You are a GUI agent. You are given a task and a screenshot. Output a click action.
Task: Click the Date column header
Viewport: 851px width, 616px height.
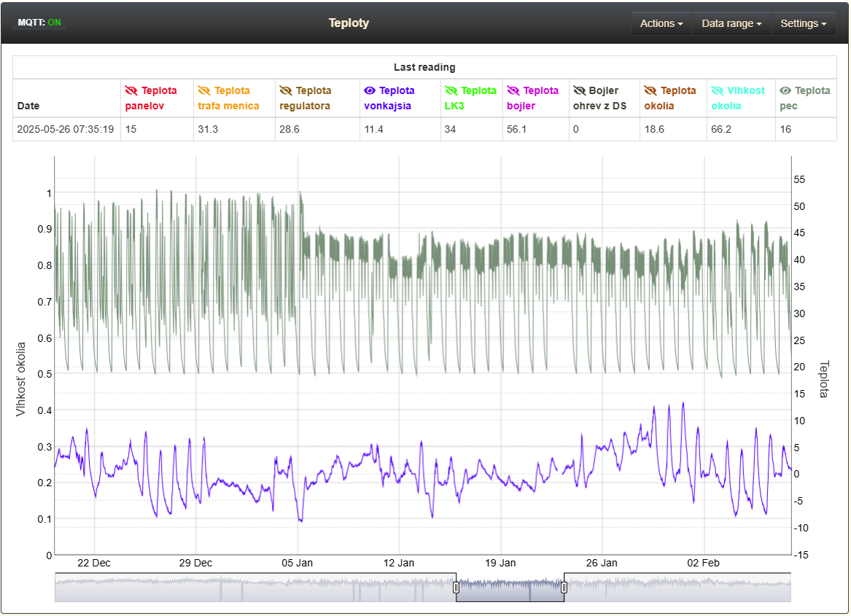tap(28, 106)
